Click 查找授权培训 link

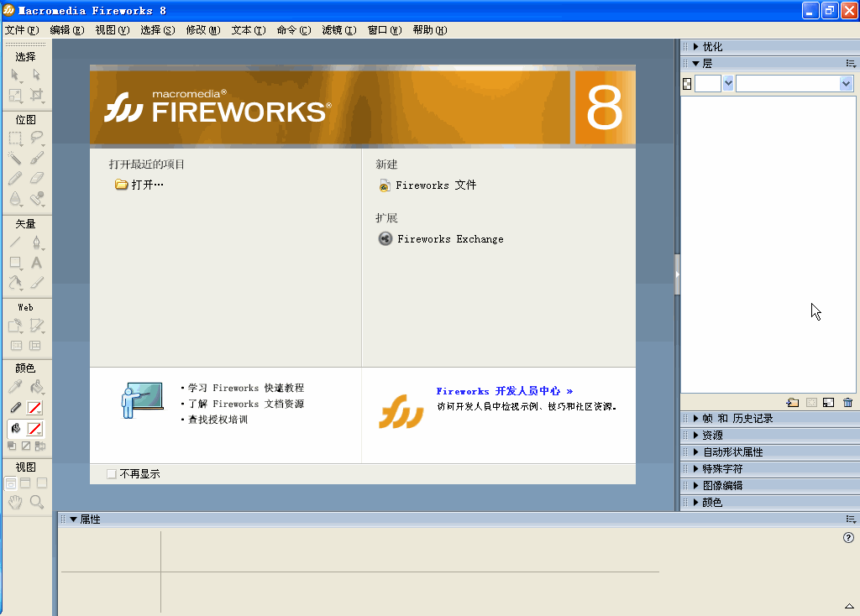coord(218,420)
